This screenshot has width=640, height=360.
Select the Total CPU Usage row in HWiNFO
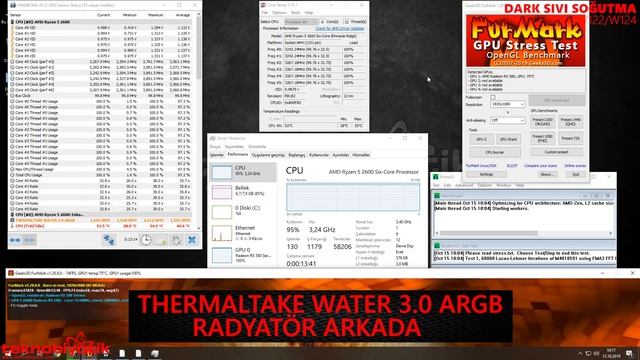coord(101,175)
